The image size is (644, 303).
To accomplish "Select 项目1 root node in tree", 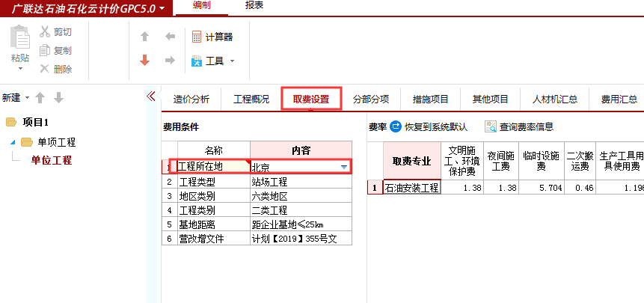I will 35,122.
